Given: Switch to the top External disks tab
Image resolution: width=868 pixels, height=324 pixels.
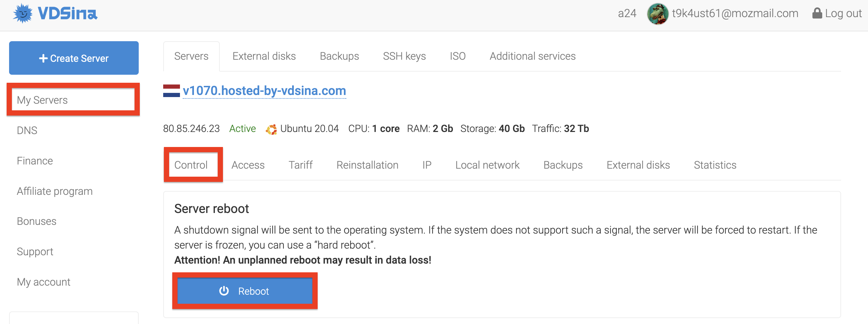Looking at the screenshot, I should pos(264,56).
